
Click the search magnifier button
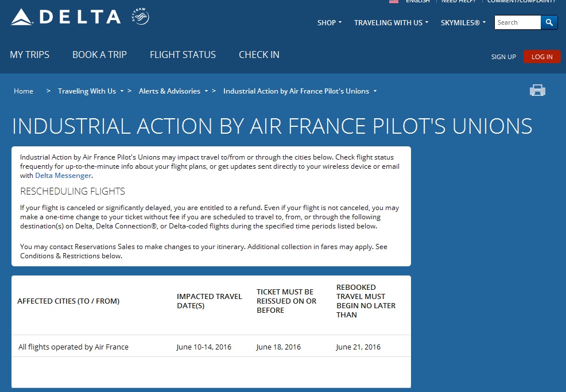point(549,22)
